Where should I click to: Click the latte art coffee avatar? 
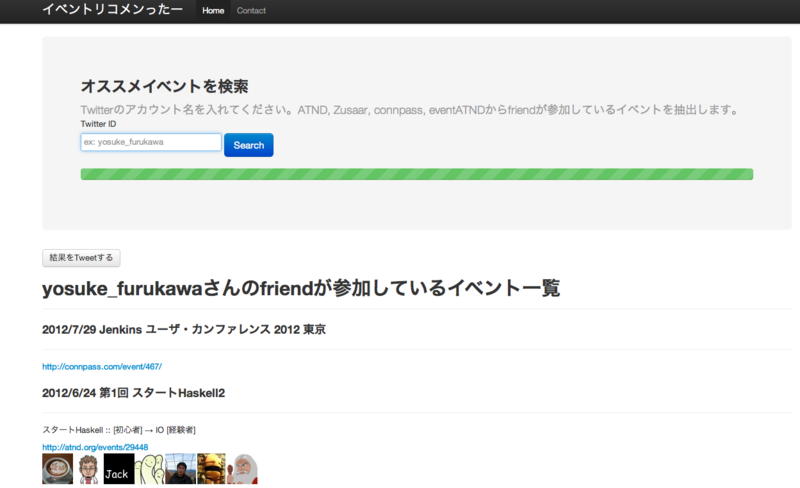(58, 469)
